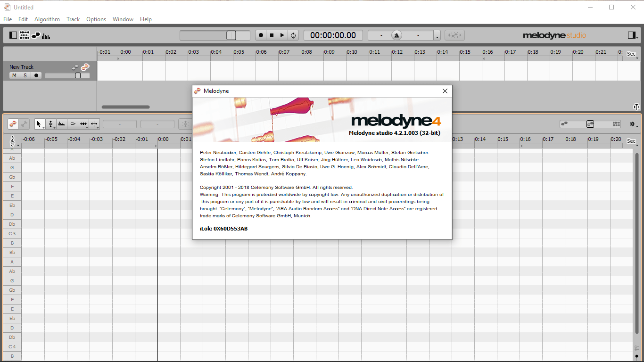Close the Melodyne about dialog
This screenshot has height=362, width=644.
pos(445,91)
